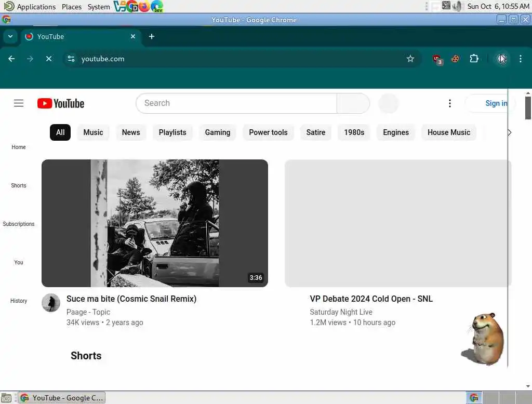The height and width of the screenshot is (404, 532).
Task: Go to Subscriptions in sidebar
Action: point(19,224)
